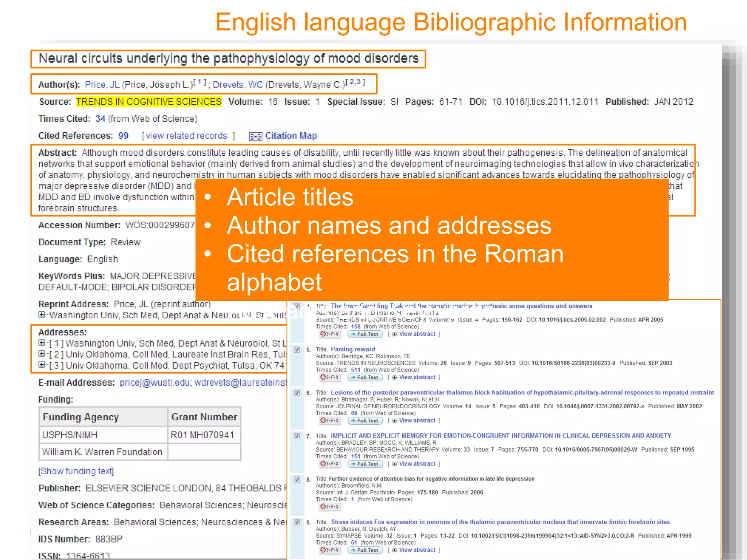Expand address [3] Univ Oklahoma Dept Psychiat

42,365
